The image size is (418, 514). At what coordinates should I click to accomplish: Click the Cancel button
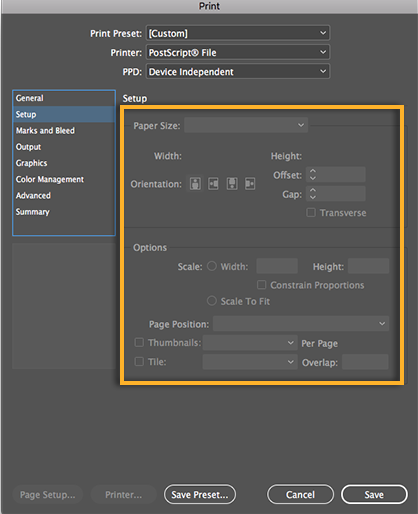(300, 494)
